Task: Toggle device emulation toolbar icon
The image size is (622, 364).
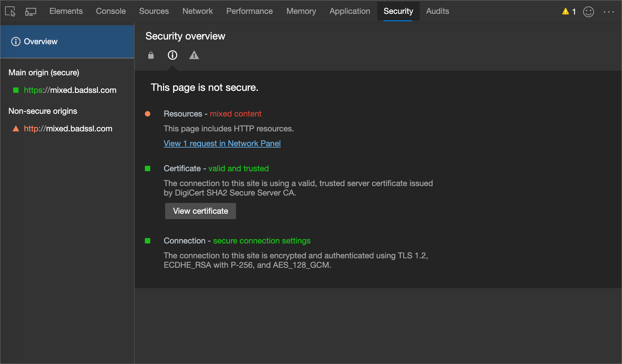Action: click(x=31, y=11)
